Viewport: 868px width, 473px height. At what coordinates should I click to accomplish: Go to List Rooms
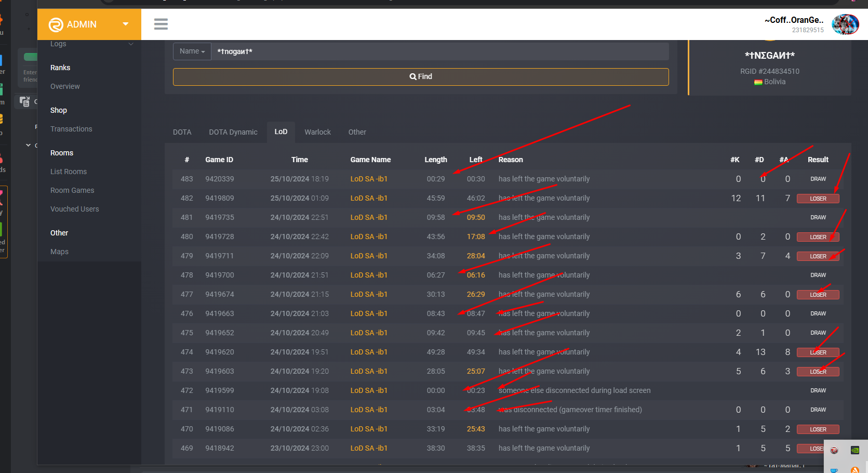[69, 172]
